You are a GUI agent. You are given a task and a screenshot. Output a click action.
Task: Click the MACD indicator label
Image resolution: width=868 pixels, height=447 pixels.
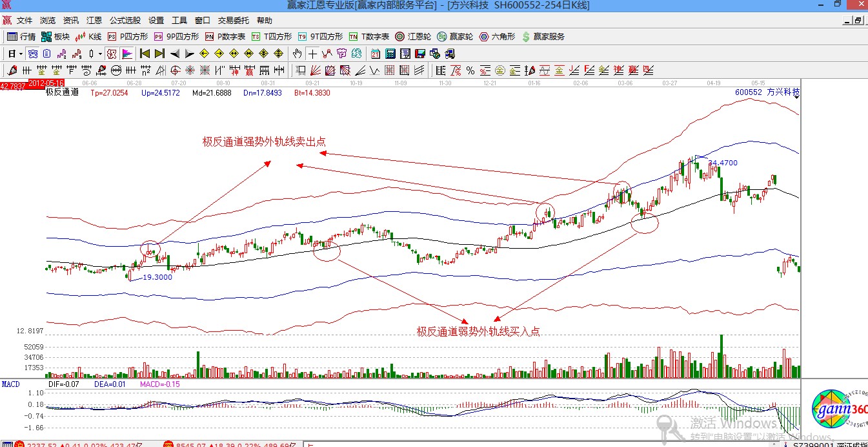(x=10, y=384)
